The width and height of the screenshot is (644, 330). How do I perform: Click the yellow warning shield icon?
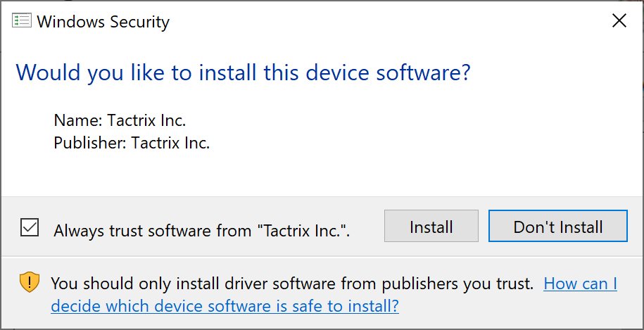30,282
